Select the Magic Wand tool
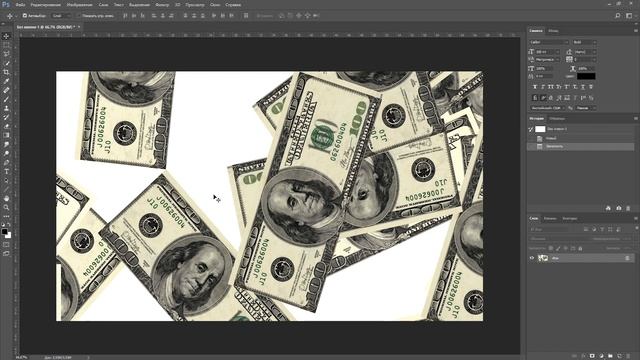The height and width of the screenshot is (360, 640). point(6,63)
